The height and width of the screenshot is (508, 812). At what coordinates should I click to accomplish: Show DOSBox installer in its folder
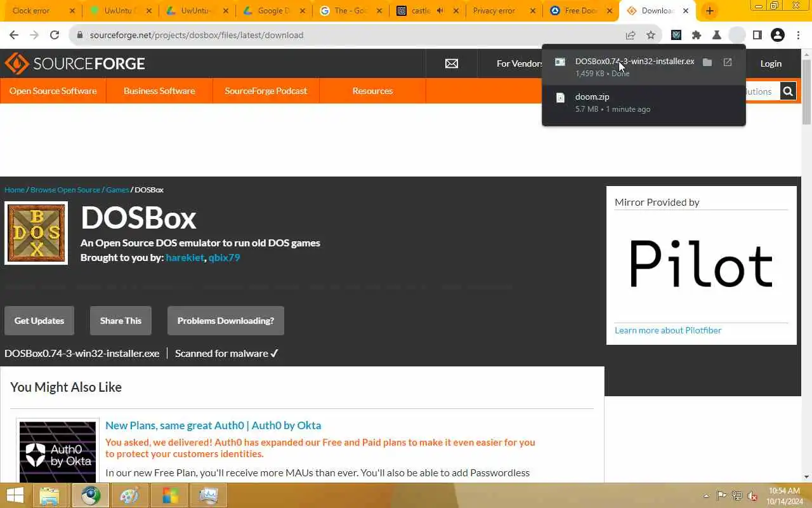tap(707, 62)
